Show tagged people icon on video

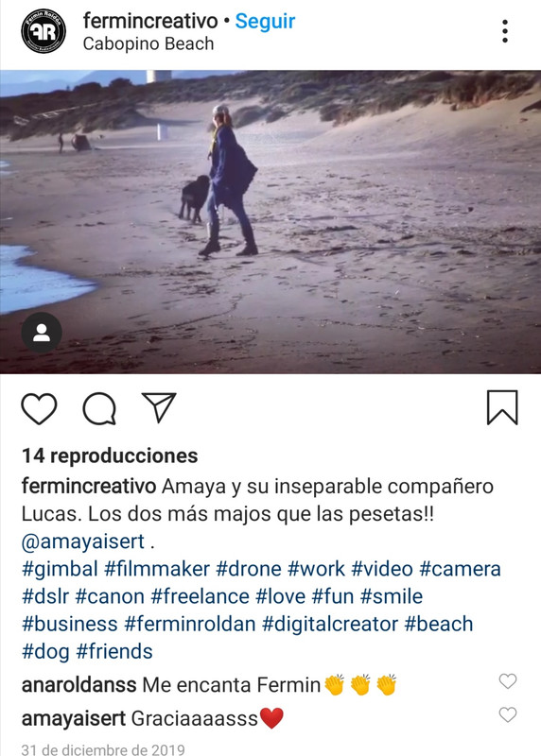42,333
